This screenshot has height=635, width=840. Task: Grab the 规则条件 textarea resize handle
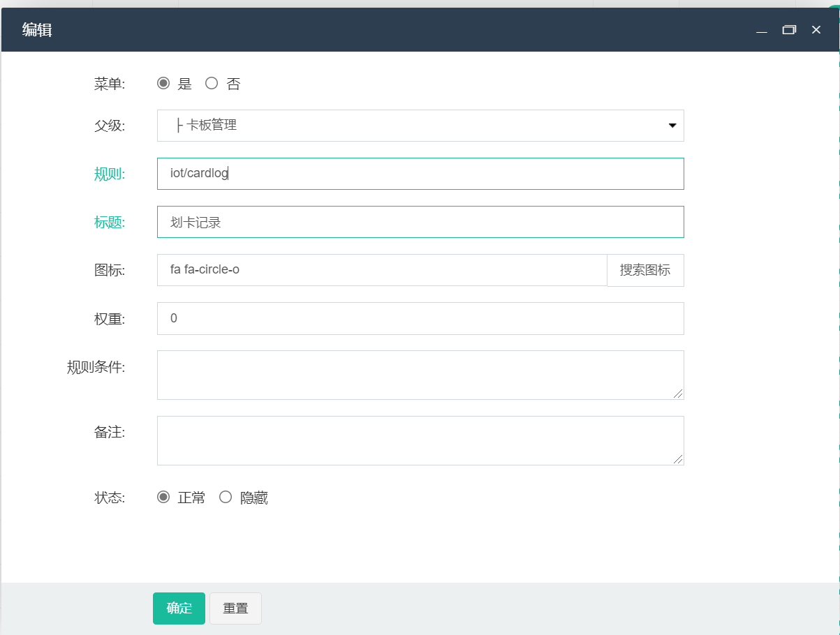678,394
